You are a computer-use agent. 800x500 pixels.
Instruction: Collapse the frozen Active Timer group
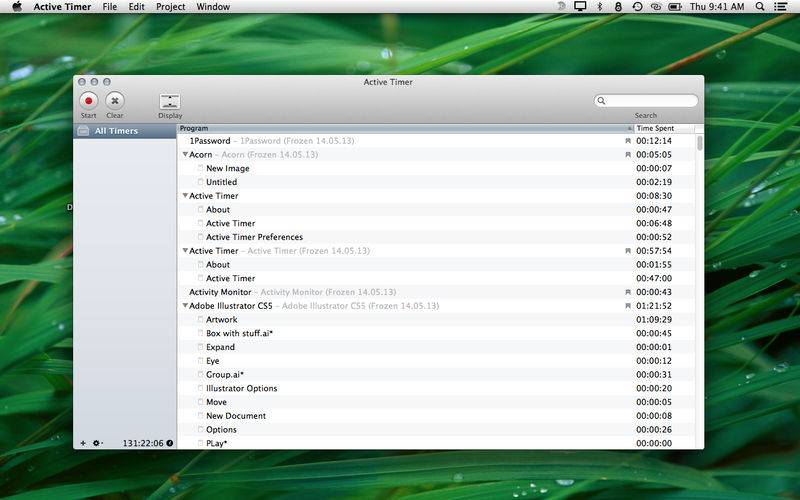coord(185,251)
